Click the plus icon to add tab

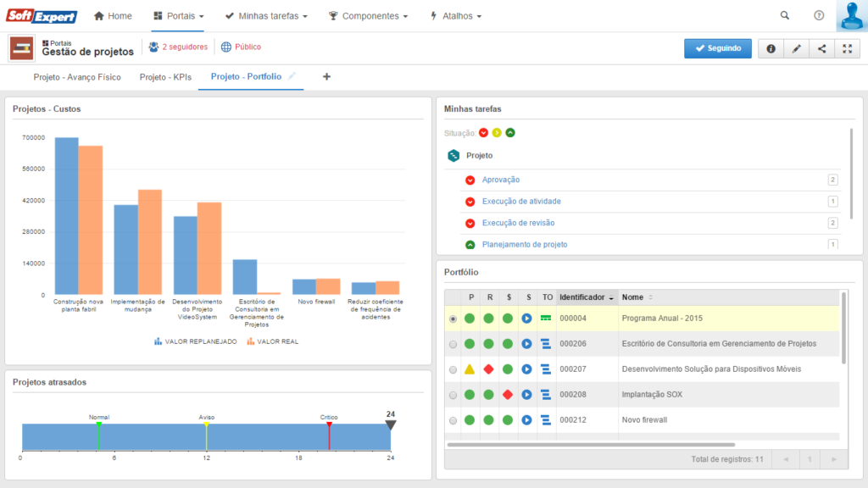click(x=327, y=77)
